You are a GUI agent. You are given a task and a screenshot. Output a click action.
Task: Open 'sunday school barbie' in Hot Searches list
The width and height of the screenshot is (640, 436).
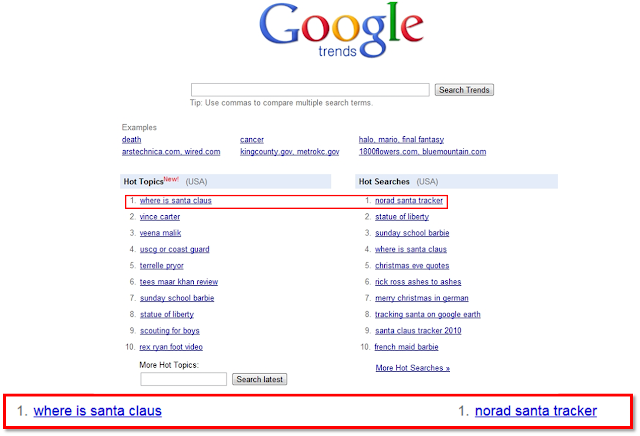412,233
